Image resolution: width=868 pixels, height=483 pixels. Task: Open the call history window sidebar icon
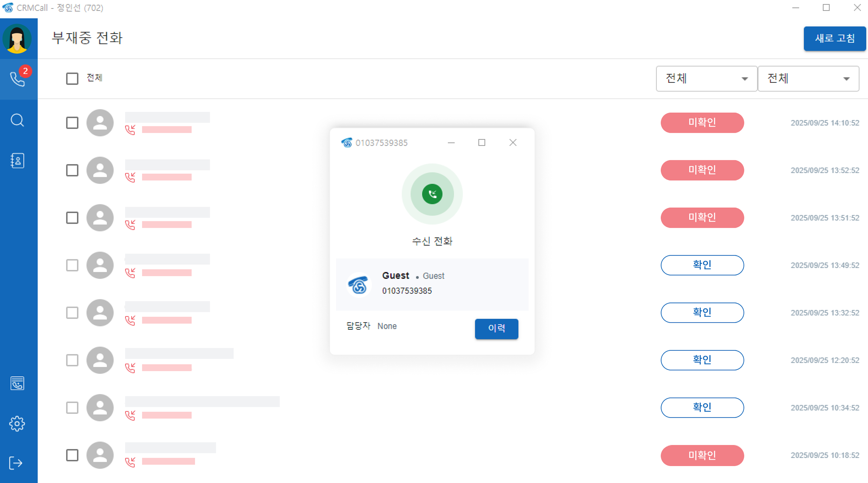click(17, 383)
